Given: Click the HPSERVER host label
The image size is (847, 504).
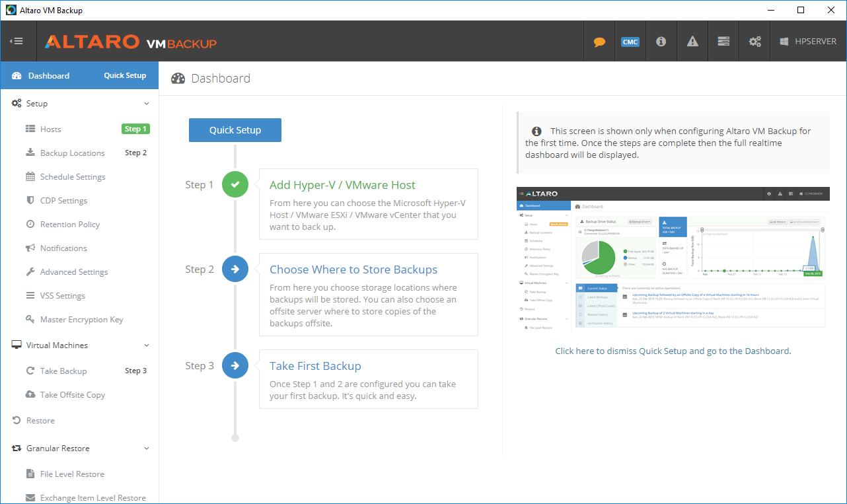Looking at the screenshot, I should tap(815, 41).
